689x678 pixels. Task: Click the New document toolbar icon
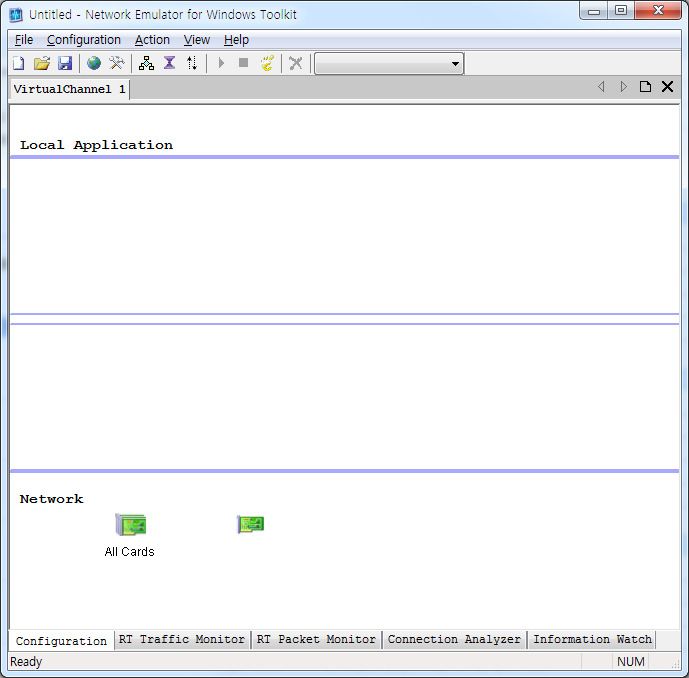tap(18, 63)
